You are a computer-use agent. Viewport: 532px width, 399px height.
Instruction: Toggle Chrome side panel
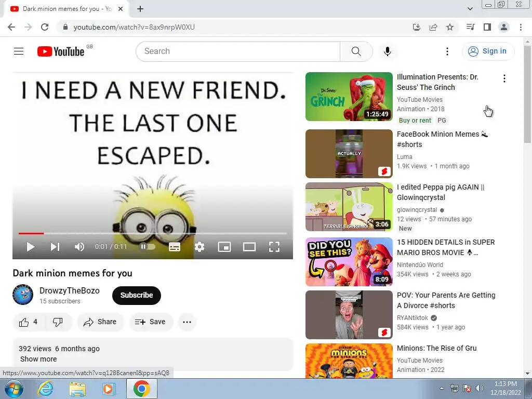tap(487, 27)
